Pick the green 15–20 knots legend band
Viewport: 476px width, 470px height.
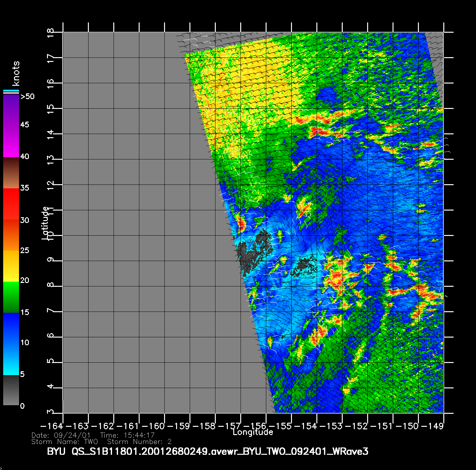pos(11,297)
